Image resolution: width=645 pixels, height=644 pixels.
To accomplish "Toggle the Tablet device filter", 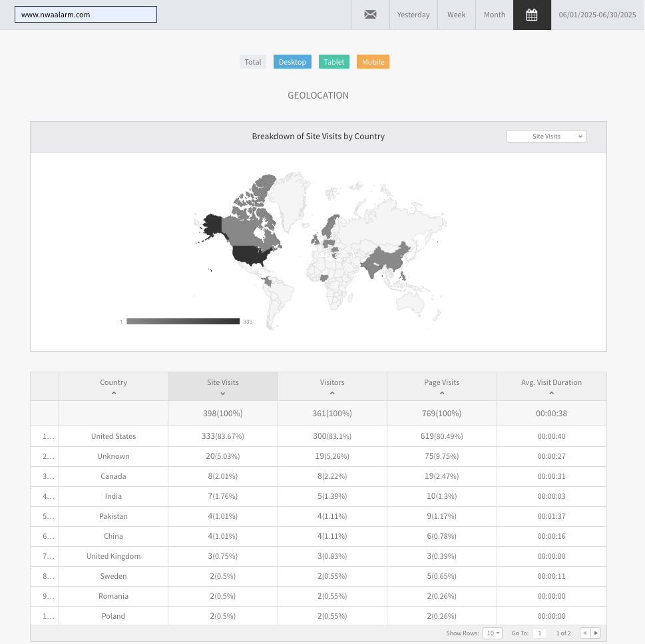I will point(334,62).
